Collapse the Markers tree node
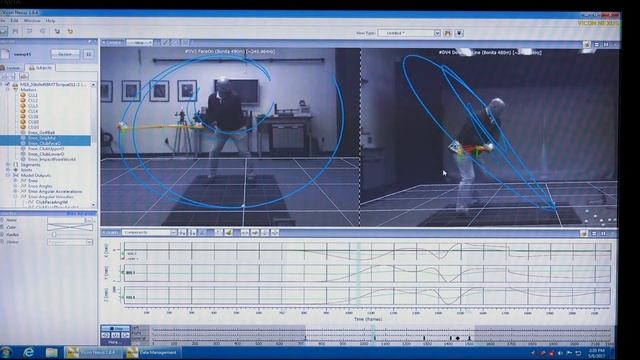The image size is (640, 360). (8, 89)
